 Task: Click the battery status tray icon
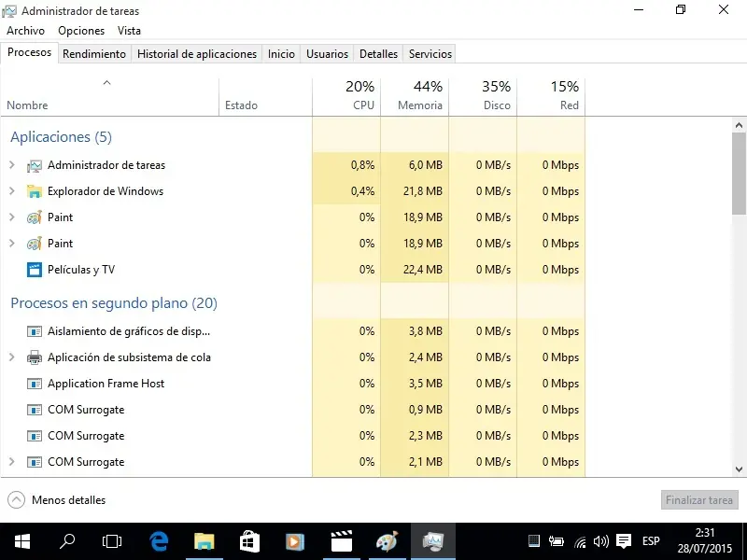(x=556, y=541)
